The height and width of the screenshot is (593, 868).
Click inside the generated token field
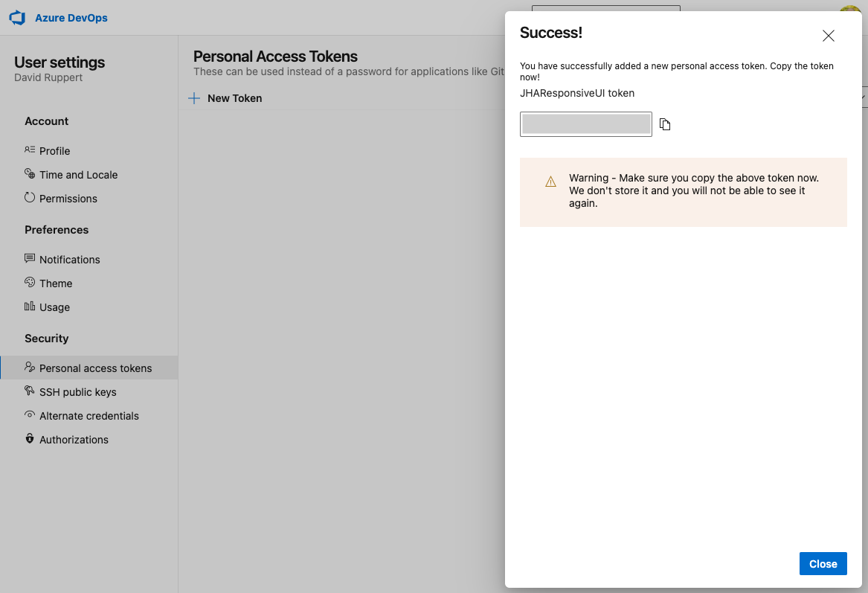pyautogui.click(x=585, y=124)
